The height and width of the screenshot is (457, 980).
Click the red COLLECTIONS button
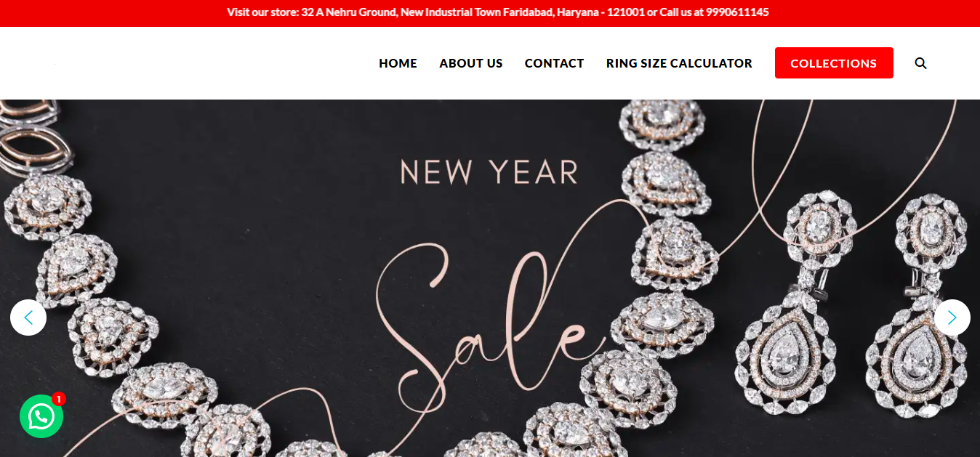click(x=834, y=63)
